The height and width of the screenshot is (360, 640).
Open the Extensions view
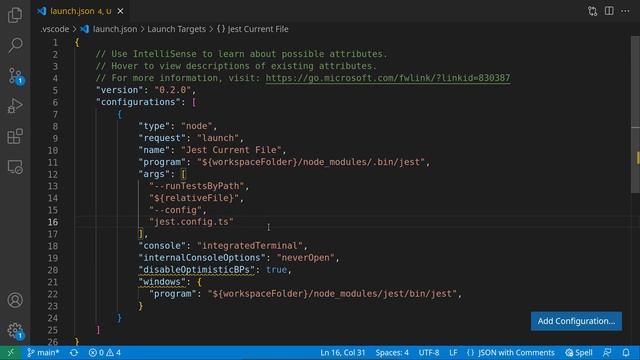pyautogui.click(x=15, y=136)
